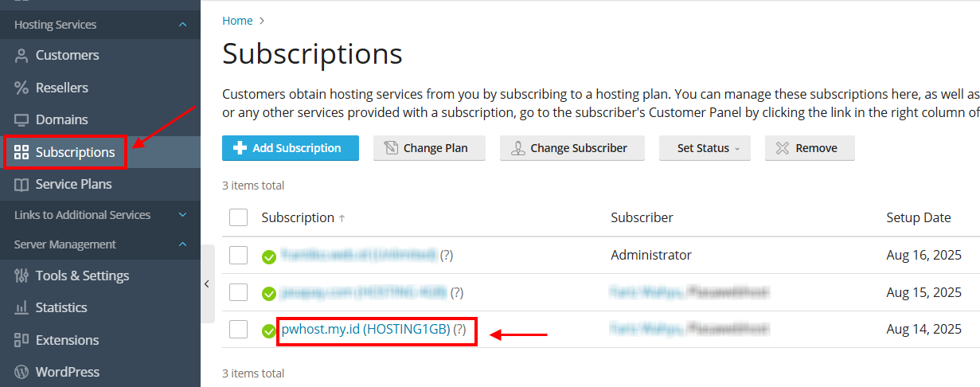This screenshot has width=980, height=387.
Task: Open the pwhost.my.id (HOSTING1GB) link
Action: point(365,329)
